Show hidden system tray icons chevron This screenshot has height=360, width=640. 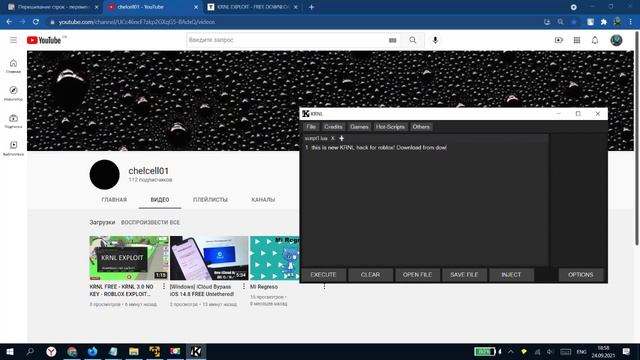tap(511, 351)
